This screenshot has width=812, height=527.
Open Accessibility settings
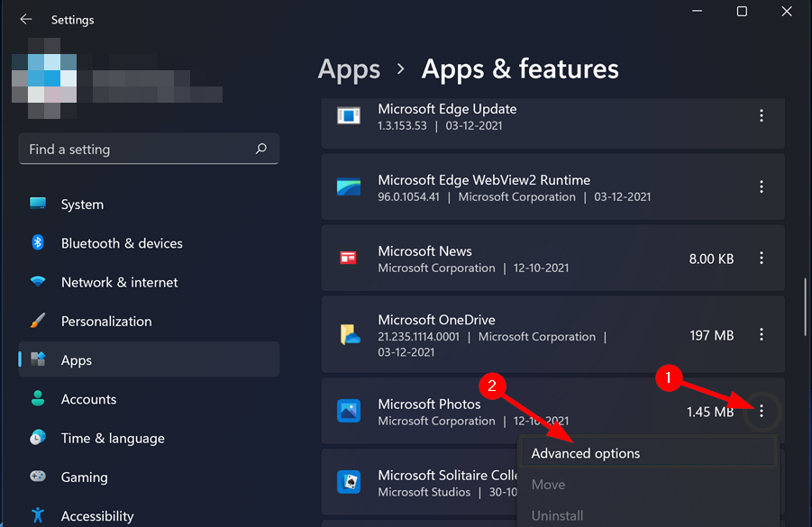point(96,515)
